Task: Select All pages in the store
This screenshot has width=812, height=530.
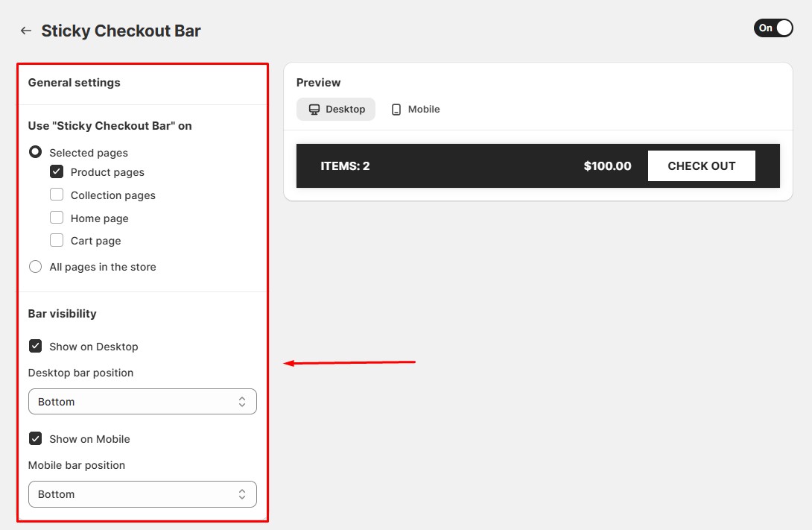Action: [35, 266]
